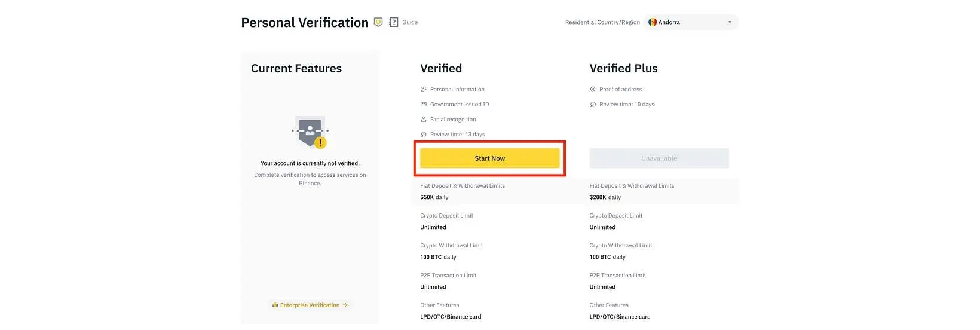The image size is (980, 330).
Task: Open the Guide text link
Action: [410, 22]
